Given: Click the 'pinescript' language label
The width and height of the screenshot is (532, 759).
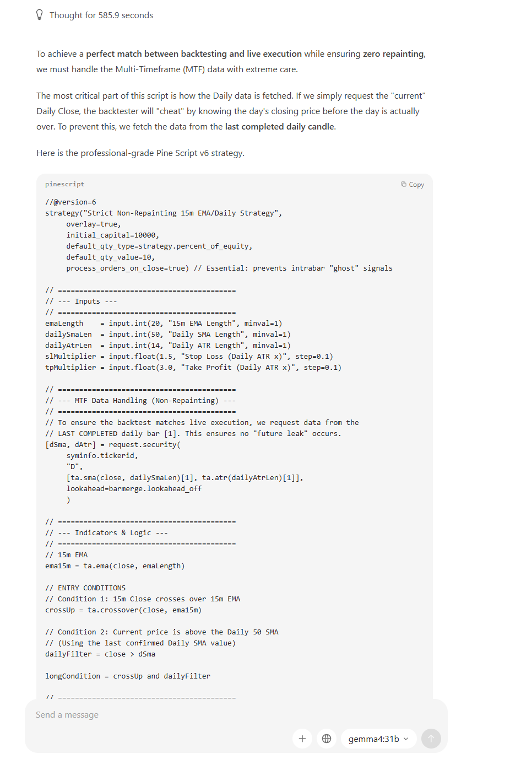Looking at the screenshot, I should [x=65, y=184].
